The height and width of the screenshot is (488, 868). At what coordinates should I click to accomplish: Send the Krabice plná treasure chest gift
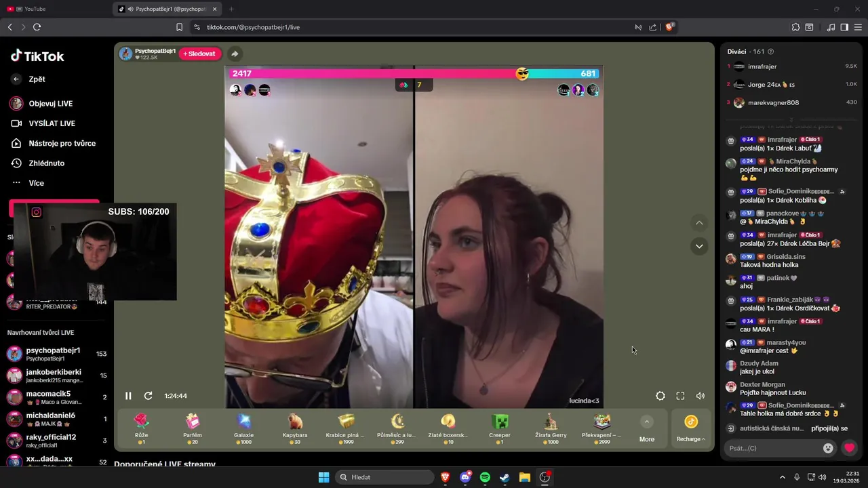(346, 428)
